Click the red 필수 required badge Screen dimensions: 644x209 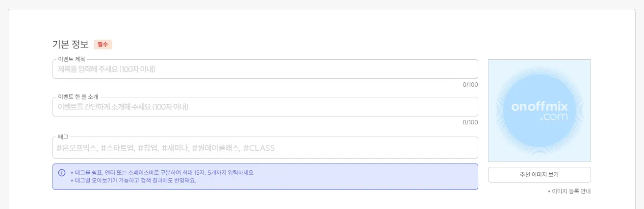click(103, 45)
